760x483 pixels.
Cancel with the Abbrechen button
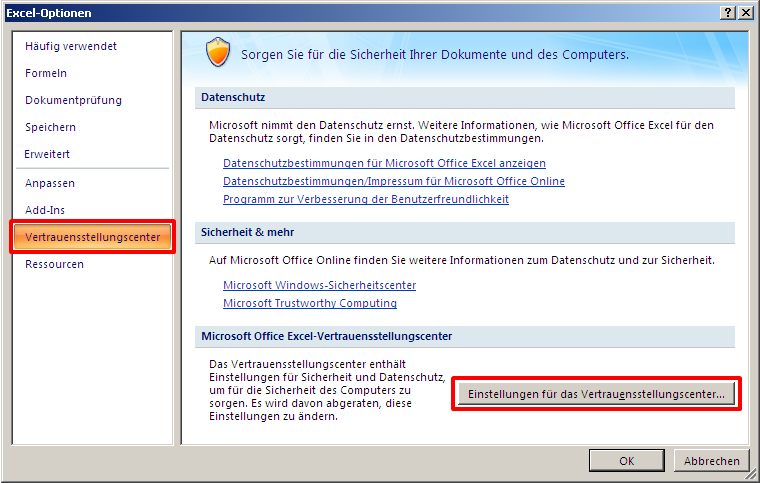pyautogui.click(x=712, y=461)
